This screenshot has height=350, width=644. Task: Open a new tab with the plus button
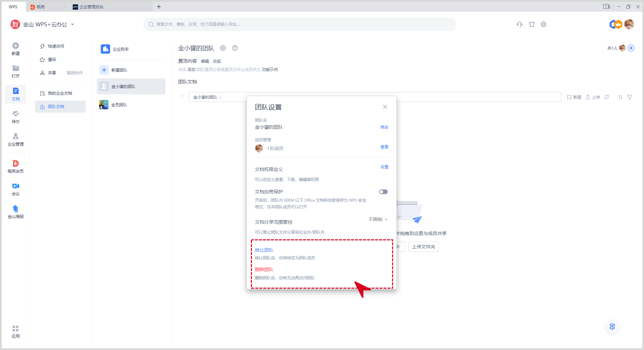point(159,7)
